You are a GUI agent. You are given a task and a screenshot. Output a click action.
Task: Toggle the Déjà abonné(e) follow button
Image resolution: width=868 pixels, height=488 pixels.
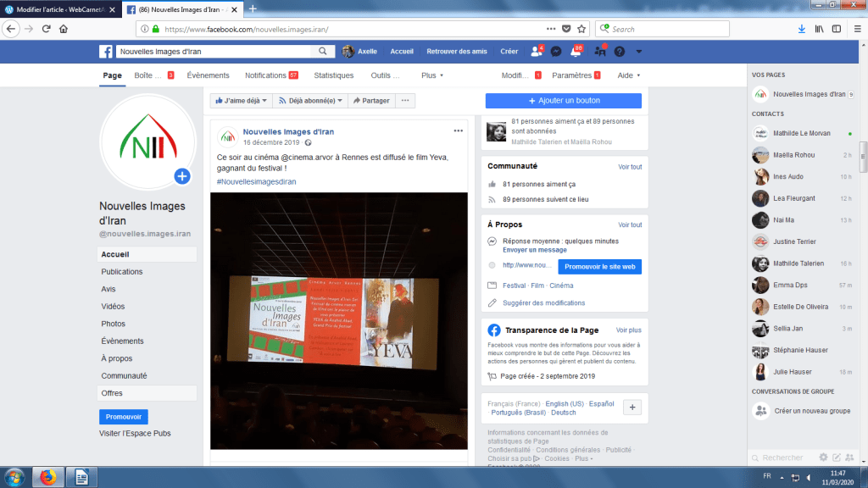(311, 101)
